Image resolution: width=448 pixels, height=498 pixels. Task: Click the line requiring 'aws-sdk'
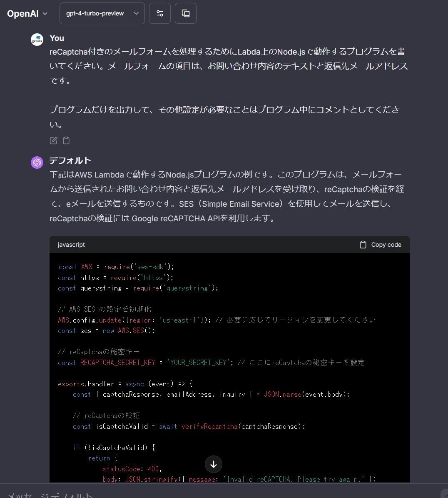(x=116, y=267)
